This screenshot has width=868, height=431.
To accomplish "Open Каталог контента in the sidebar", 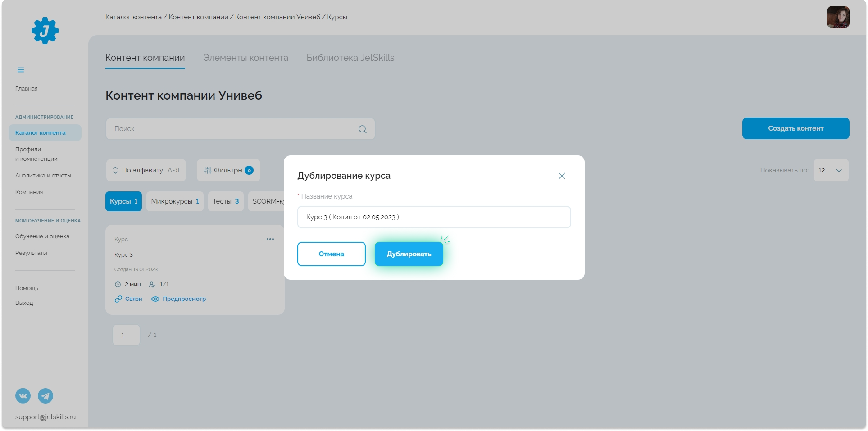I will click(x=45, y=133).
